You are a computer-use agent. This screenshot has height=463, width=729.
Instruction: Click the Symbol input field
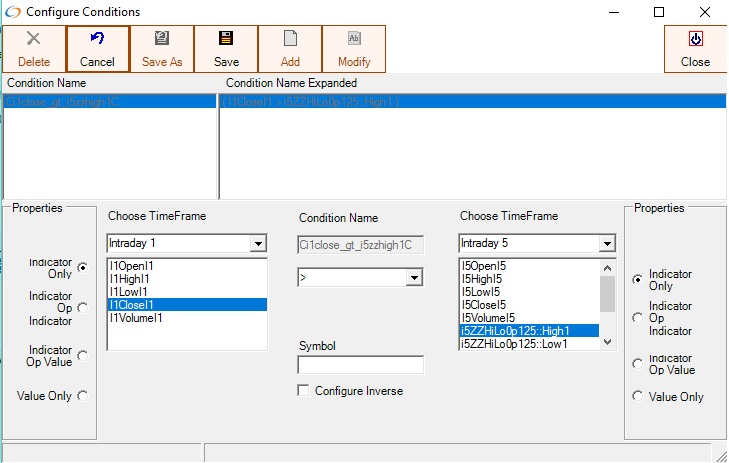tap(360, 365)
